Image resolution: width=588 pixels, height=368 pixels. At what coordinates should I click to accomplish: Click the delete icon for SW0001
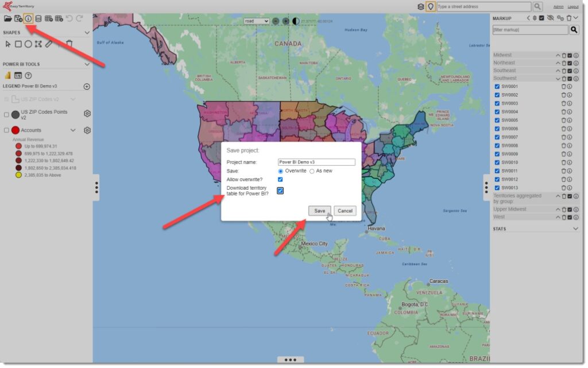tap(563, 86)
